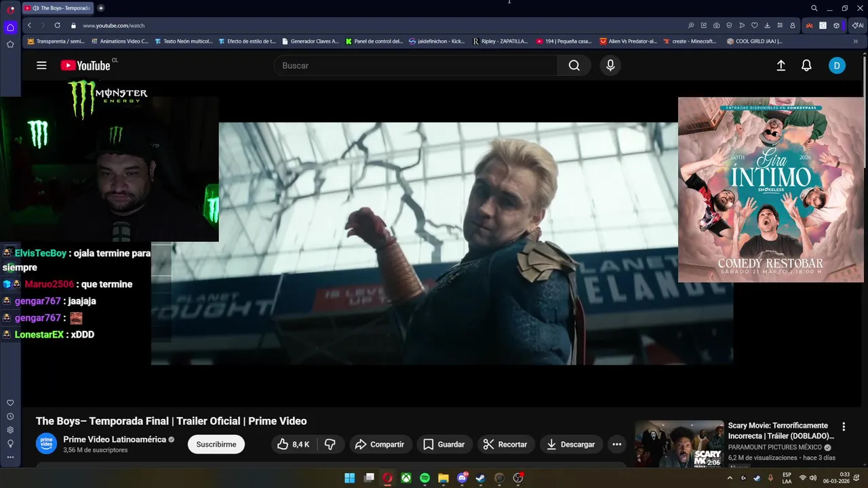Viewport: 868px width, 488px height.
Task: Open the account avatar "D" menu
Action: [837, 66]
